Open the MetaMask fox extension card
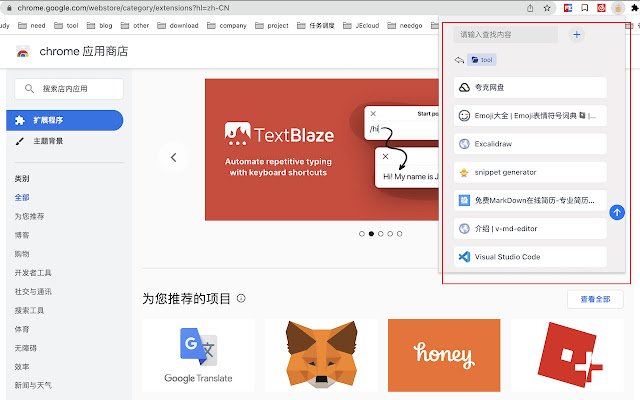The height and width of the screenshot is (400, 640). click(321, 355)
